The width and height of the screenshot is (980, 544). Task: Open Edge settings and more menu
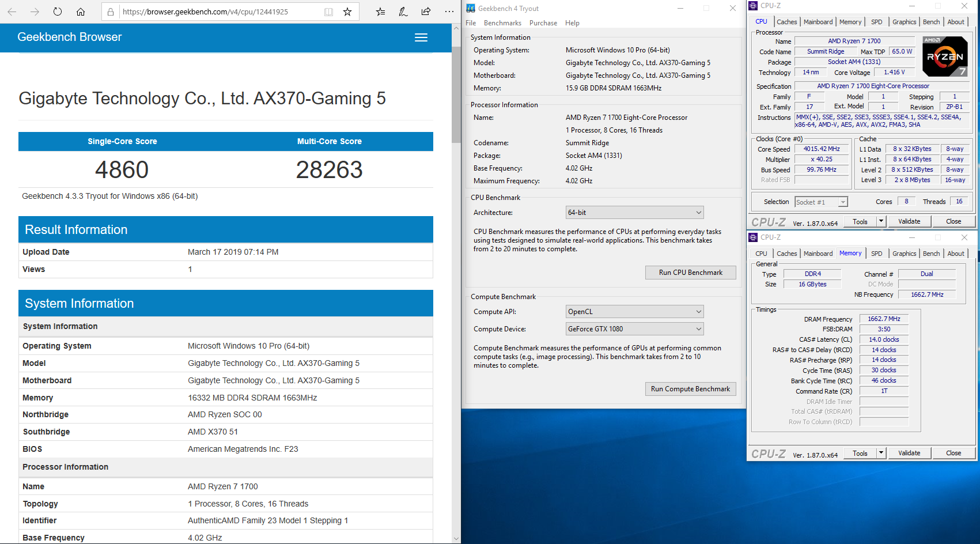pyautogui.click(x=449, y=12)
